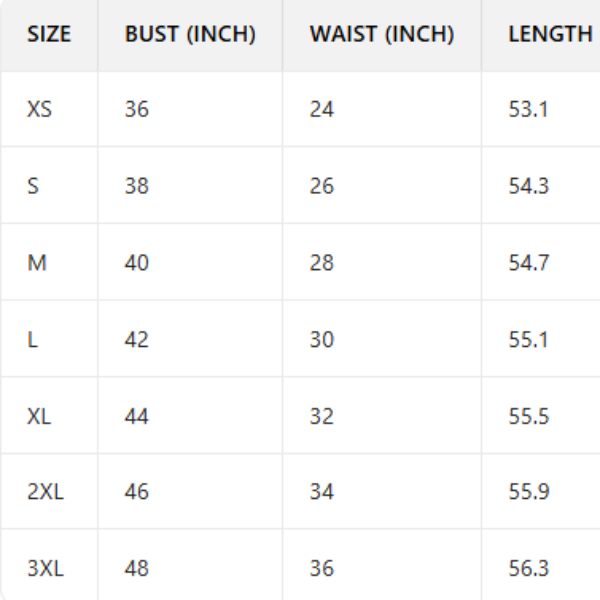Click the WAIST (INCH) column header
This screenshot has height=600, width=600.
click(382, 34)
